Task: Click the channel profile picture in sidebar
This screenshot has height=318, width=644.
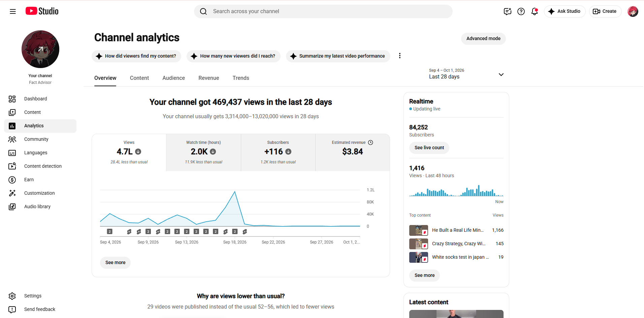Action: click(40, 49)
